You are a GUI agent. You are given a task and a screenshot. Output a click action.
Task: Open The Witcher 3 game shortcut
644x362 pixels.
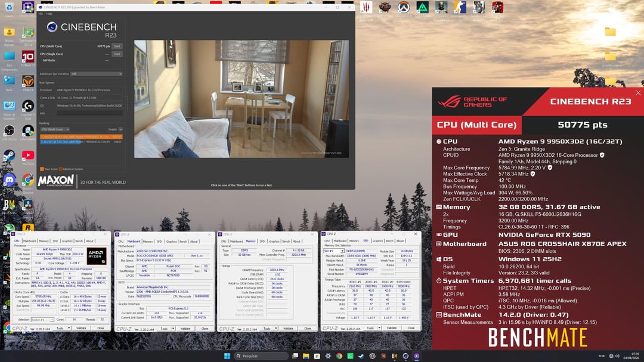[366, 8]
